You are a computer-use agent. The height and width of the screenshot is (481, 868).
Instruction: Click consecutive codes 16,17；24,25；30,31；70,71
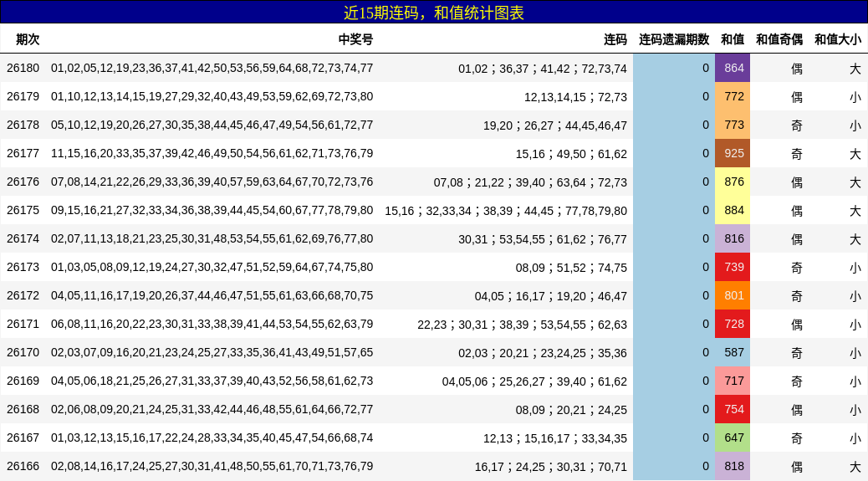click(551, 467)
